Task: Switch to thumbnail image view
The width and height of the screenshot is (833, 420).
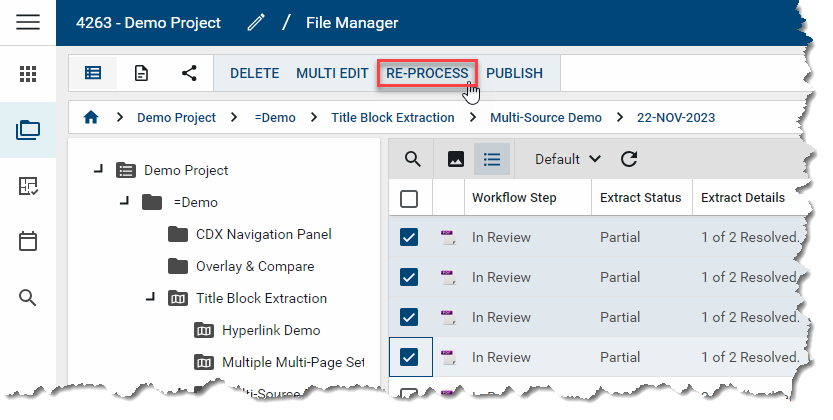Action: tap(455, 159)
